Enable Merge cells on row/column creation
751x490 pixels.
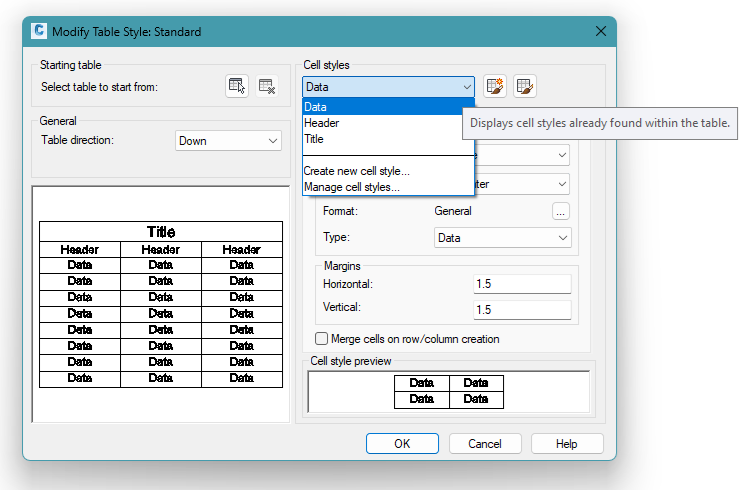(x=322, y=339)
